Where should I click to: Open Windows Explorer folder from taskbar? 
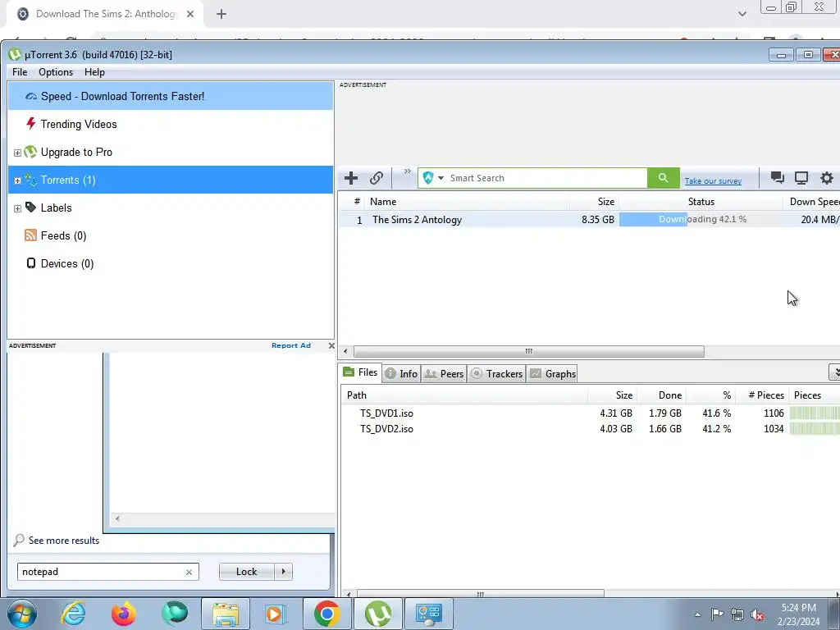225,614
